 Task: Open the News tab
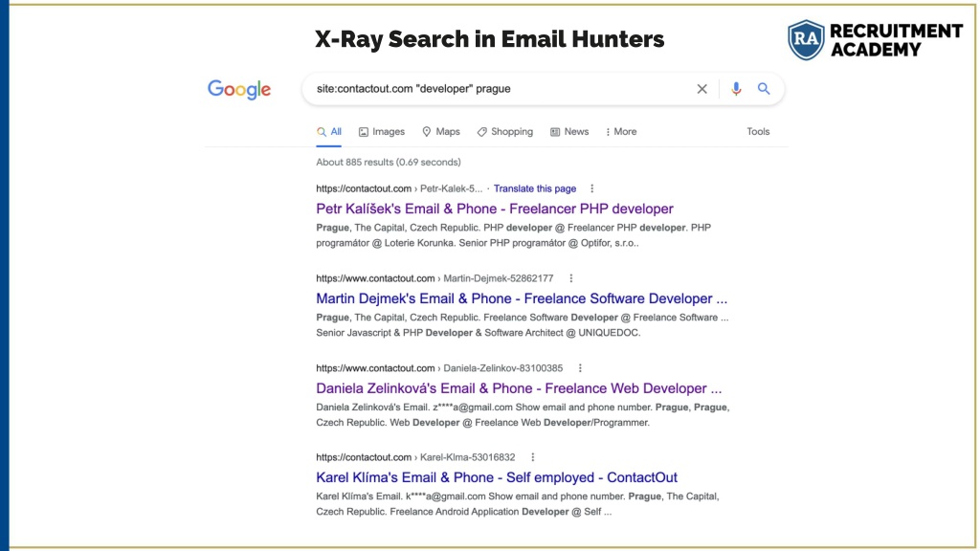tap(569, 132)
